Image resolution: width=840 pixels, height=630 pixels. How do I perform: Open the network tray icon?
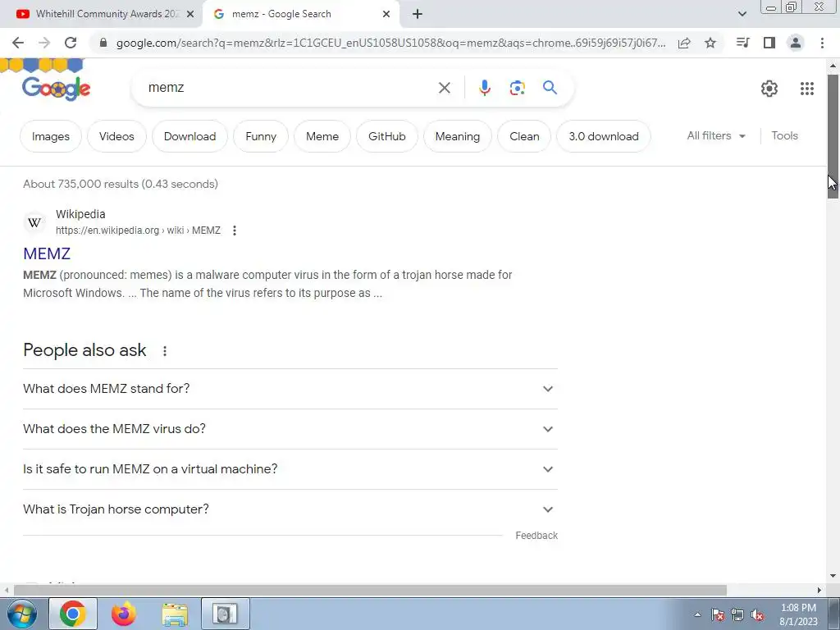pos(737,615)
